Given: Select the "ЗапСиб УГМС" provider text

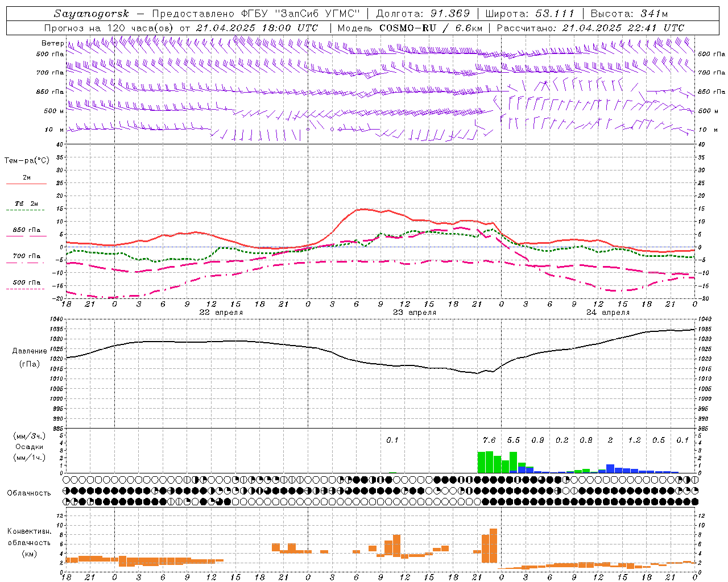Looking at the screenshot, I should point(317,14).
